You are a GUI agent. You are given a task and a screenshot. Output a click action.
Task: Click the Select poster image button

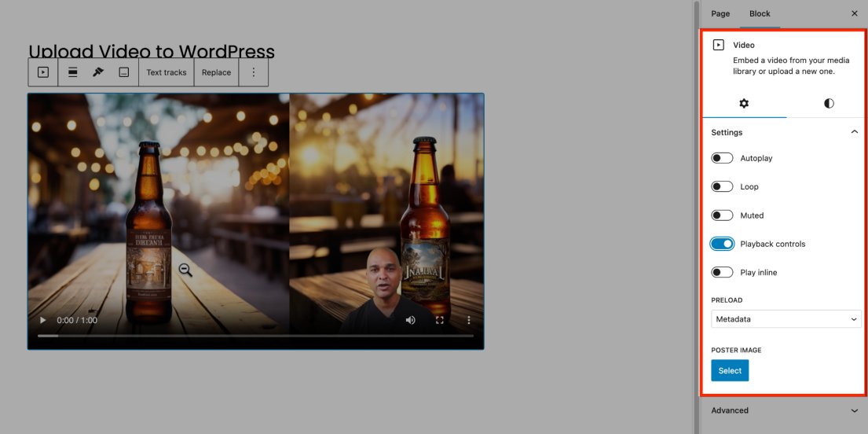point(730,370)
